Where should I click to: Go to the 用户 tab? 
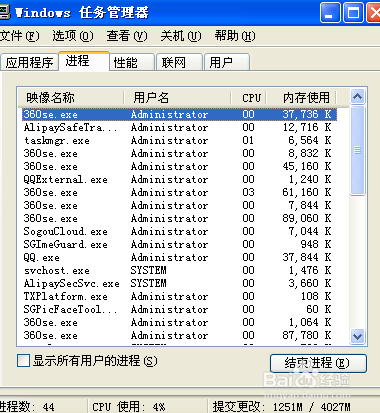point(227,62)
